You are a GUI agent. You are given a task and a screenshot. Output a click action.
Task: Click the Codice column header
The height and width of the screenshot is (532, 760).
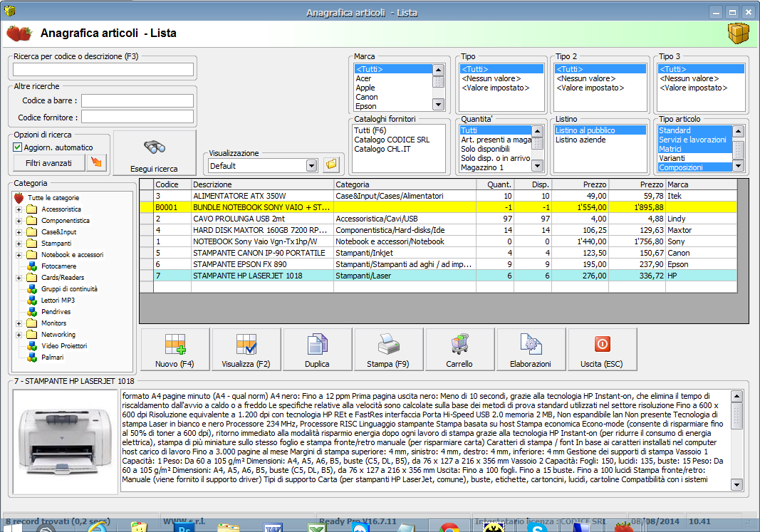[x=172, y=184]
